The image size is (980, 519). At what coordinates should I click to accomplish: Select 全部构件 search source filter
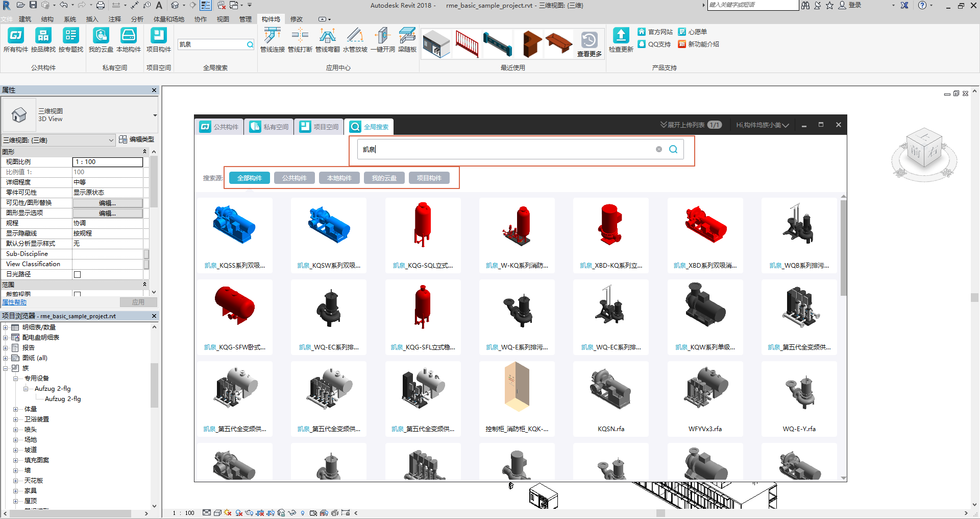[250, 178]
